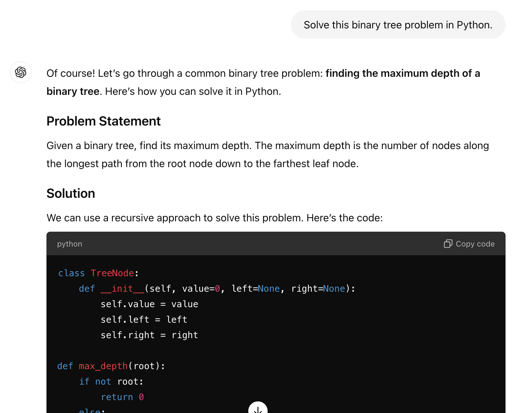Click the Copy code button
The height and width of the screenshot is (413, 532).
pos(469,244)
